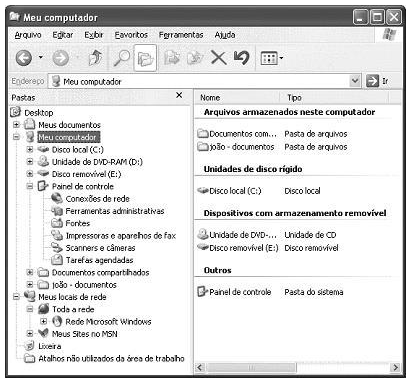Click the horizontal scrollbar left arrow
411x383 pixels.
coord(200,367)
